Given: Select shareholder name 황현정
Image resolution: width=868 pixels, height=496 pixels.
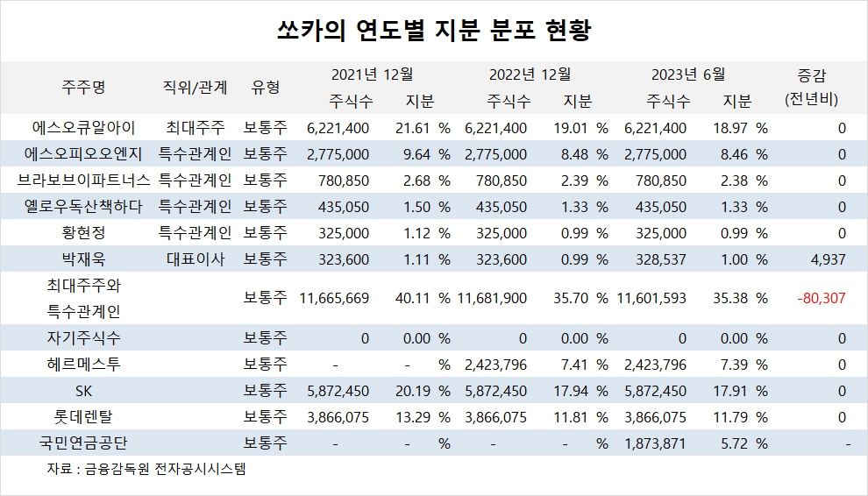Looking at the screenshot, I should 83,233.
